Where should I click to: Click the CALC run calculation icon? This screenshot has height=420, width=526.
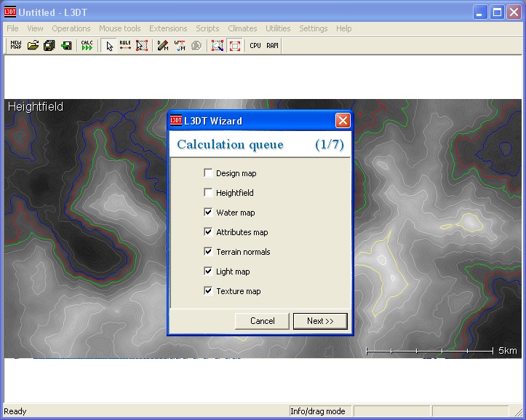point(87,45)
